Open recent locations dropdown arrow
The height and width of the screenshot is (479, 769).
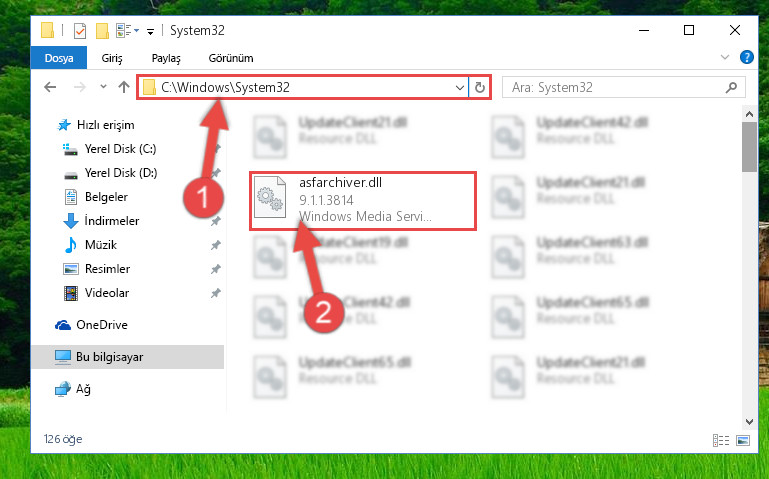103,87
